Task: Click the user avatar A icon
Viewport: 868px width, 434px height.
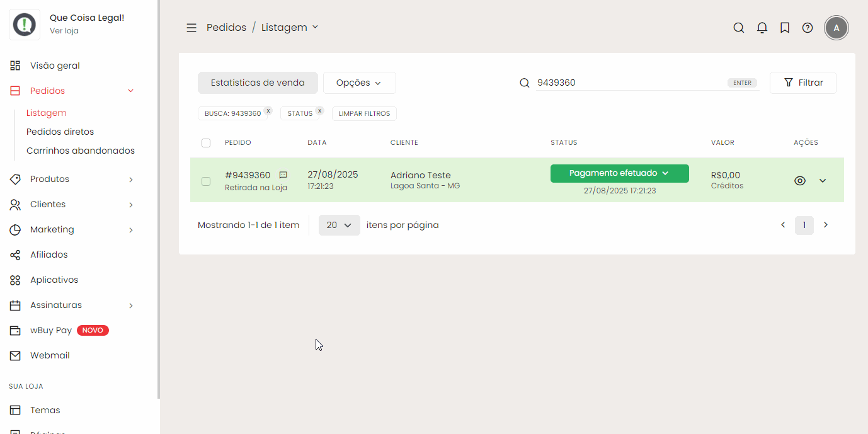Action: 837,28
